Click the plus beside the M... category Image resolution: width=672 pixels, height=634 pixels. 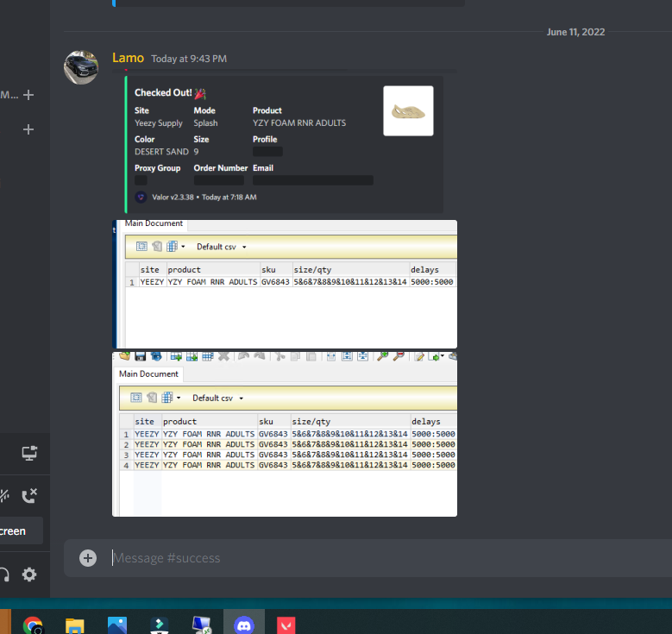28,95
